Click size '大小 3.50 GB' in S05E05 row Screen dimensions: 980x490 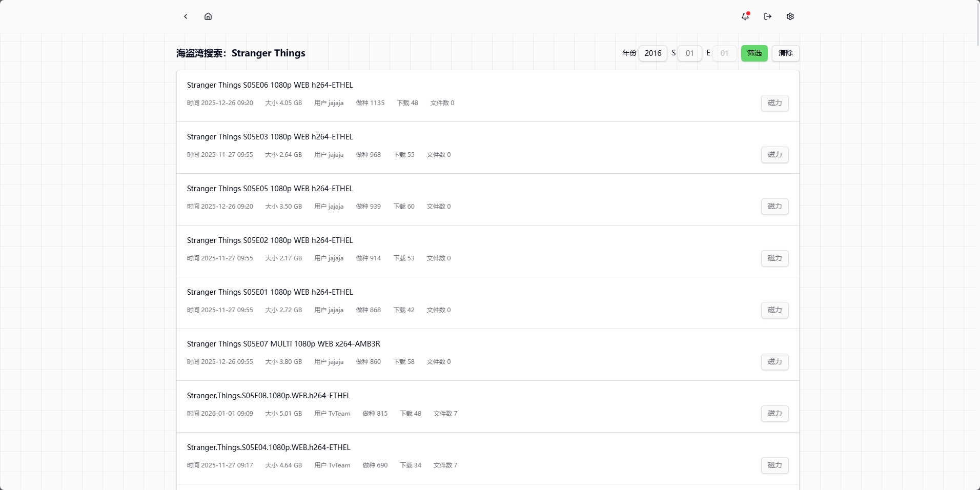point(283,207)
